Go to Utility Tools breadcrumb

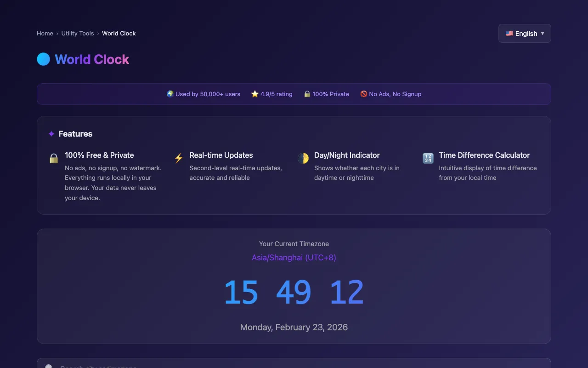(x=78, y=33)
